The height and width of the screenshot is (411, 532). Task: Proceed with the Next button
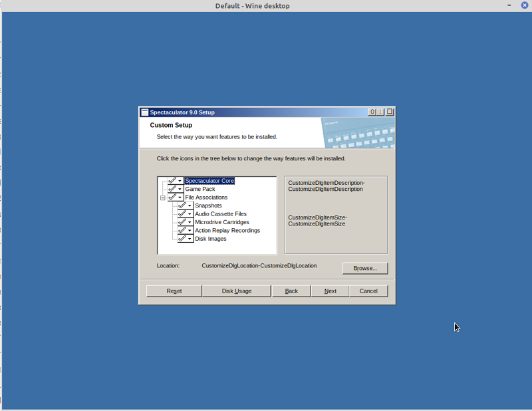point(331,291)
